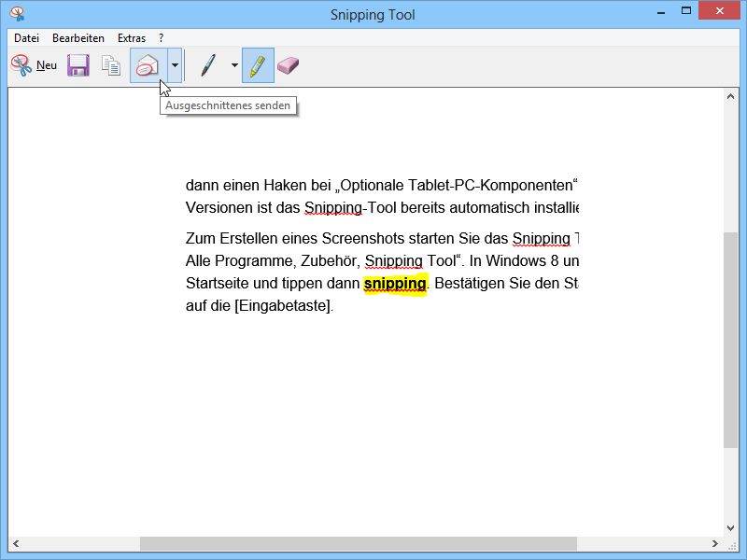This screenshot has height=560, width=747.
Task: Open the ? help menu
Action: [x=161, y=38]
